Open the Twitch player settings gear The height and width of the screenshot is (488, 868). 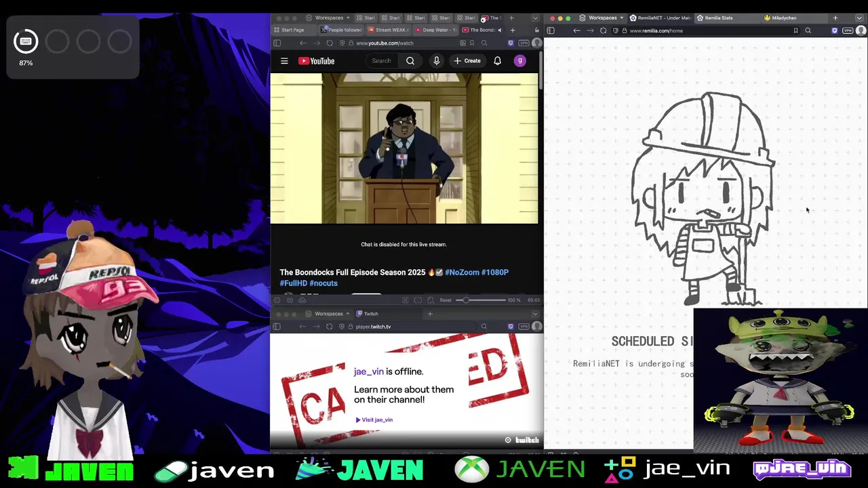pyautogui.click(x=508, y=440)
